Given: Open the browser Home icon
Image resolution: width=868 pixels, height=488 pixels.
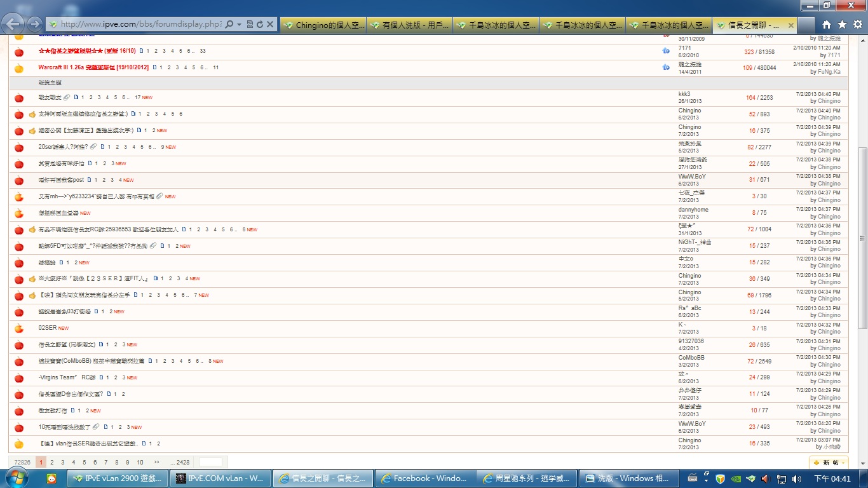Looking at the screenshot, I should 826,24.
